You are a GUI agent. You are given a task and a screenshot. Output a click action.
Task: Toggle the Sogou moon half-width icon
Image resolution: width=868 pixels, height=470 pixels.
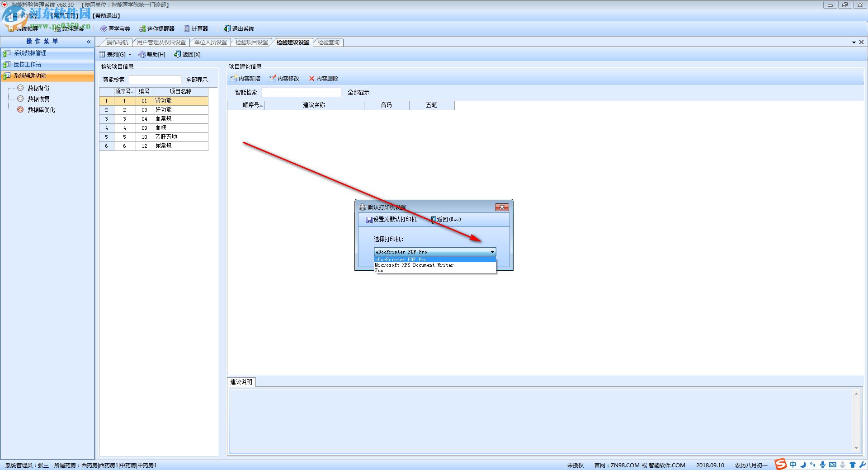(x=803, y=465)
